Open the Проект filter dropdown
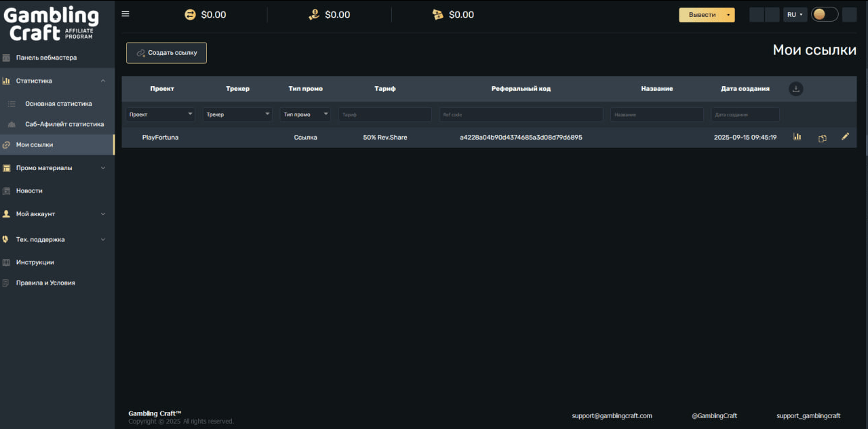Image resolution: width=868 pixels, height=429 pixels. pyautogui.click(x=161, y=115)
